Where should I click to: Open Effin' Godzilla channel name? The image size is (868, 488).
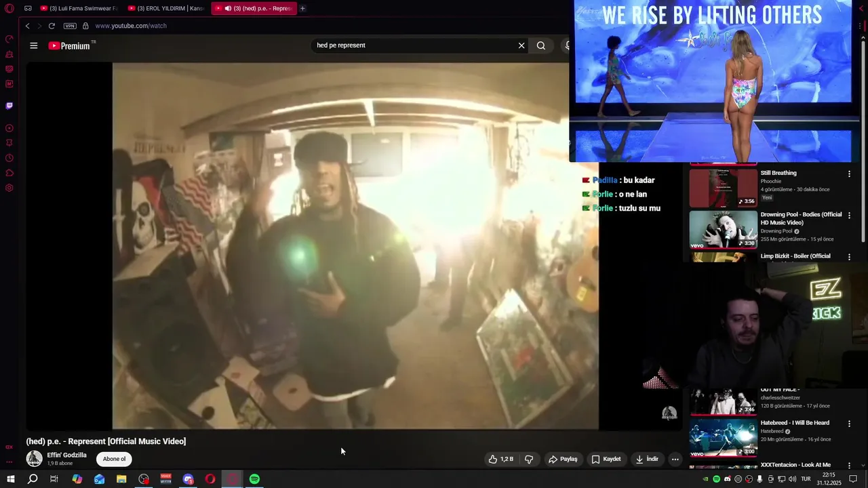pyautogui.click(x=66, y=455)
